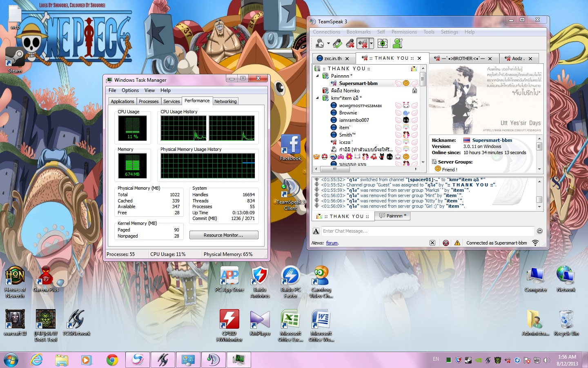Click the lock icon on the Nomko channel
Image resolution: width=588 pixels, height=368 pixels.
(414, 90)
